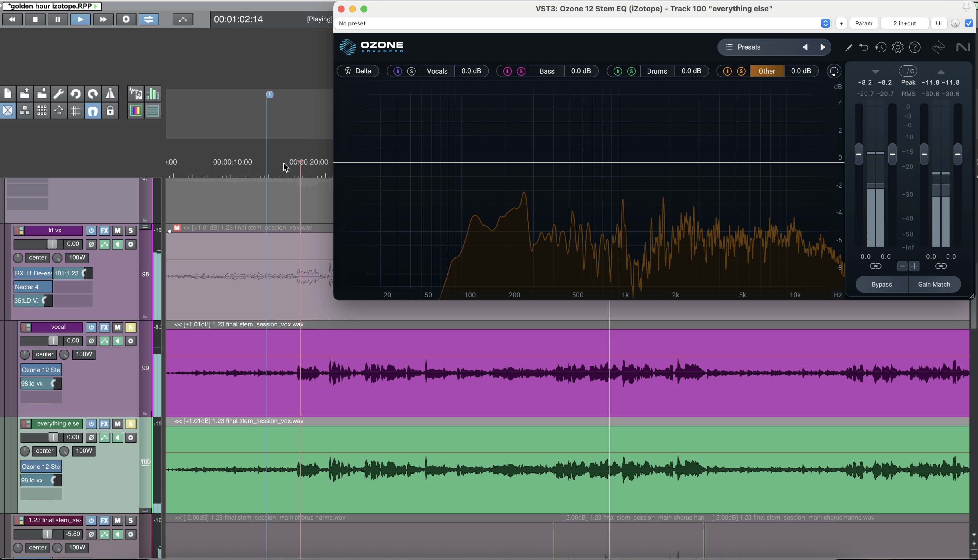Solo the ld vx track

pos(130,230)
